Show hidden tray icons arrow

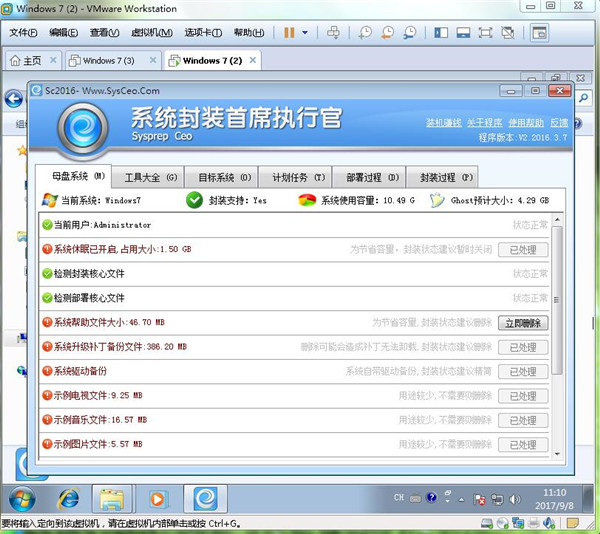461,500
